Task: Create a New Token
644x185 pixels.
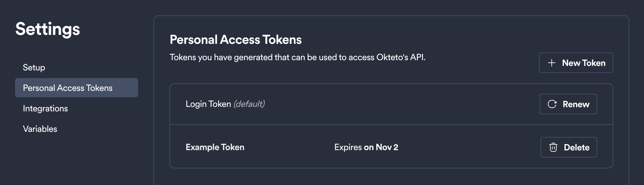Action: point(576,63)
